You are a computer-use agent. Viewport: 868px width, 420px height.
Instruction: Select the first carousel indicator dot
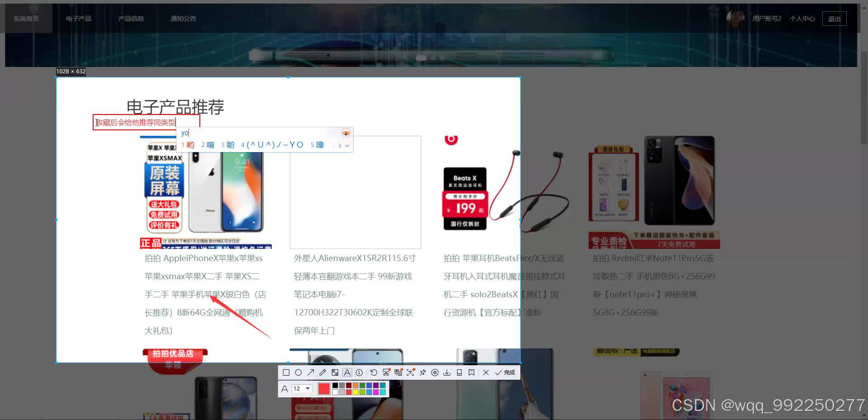coord(421,57)
